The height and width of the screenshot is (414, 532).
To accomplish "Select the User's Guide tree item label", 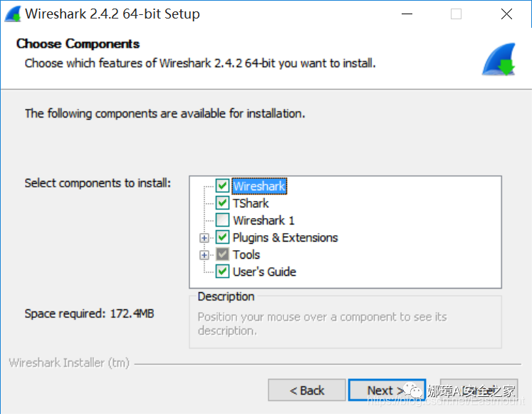I will pyautogui.click(x=264, y=271).
